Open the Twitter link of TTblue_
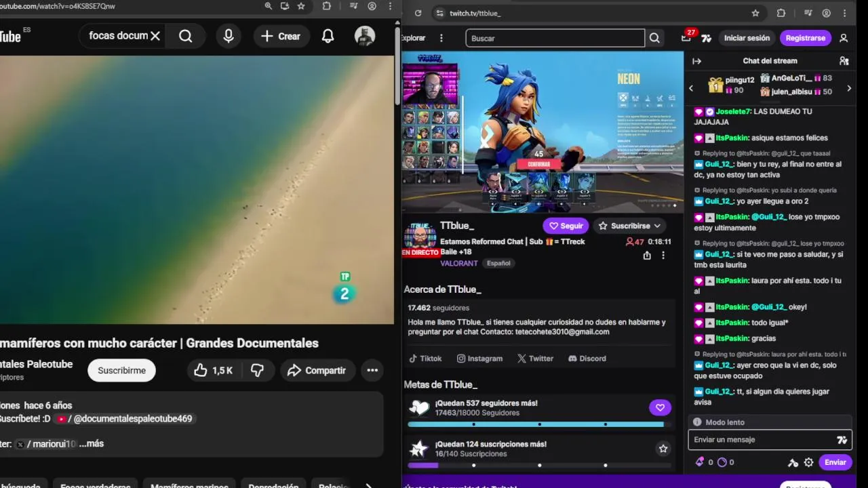The height and width of the screenshot is (488, 868). pyautogui.click(x=535, y=359)
